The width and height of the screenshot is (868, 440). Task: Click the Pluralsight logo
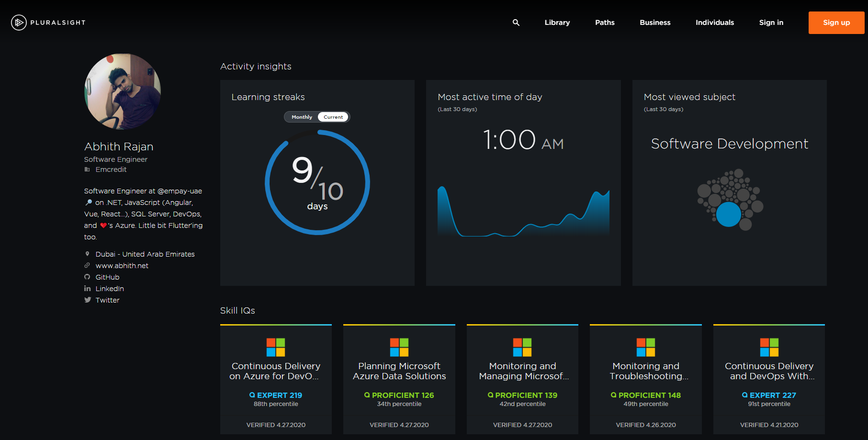47,22
